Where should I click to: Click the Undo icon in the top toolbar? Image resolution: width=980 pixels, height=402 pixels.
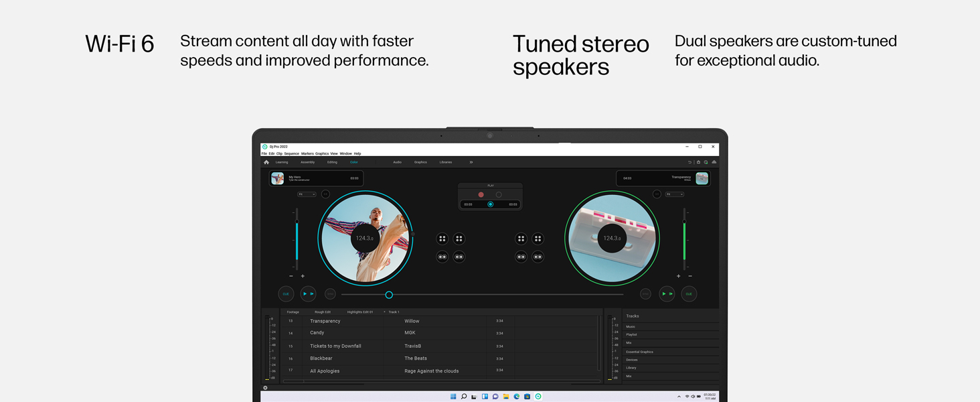(x=690, y=162)
